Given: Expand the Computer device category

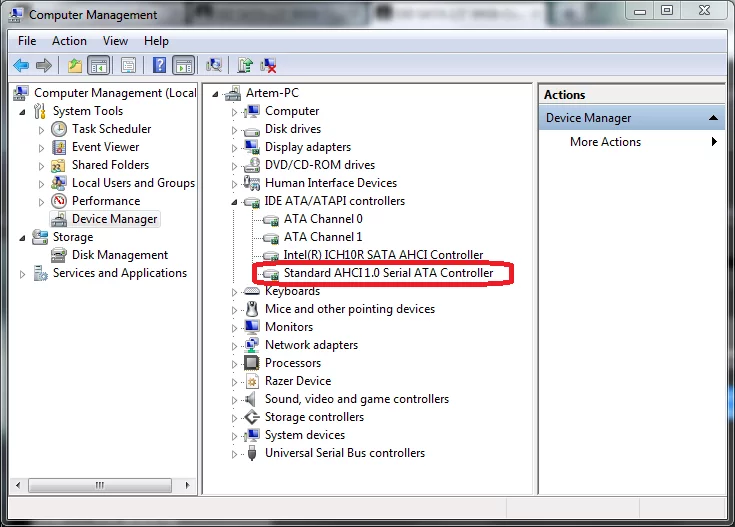Looking at the screenshot, I should point(234,113).
